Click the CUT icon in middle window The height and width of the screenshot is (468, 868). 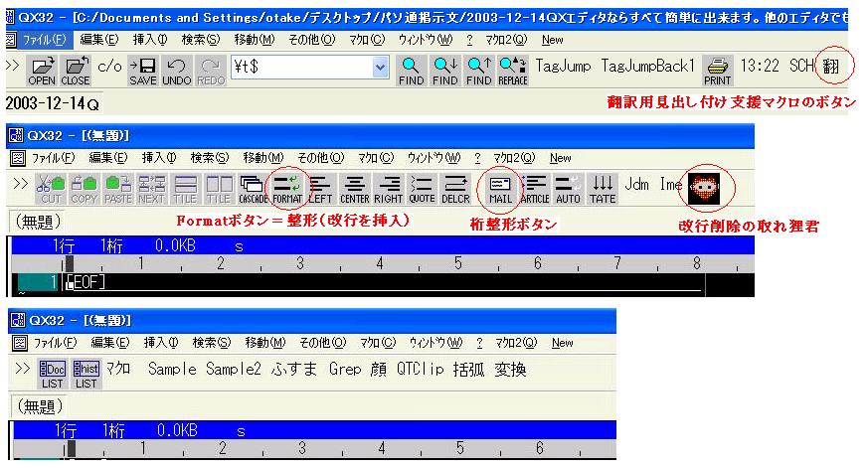[x=51, y=189]
